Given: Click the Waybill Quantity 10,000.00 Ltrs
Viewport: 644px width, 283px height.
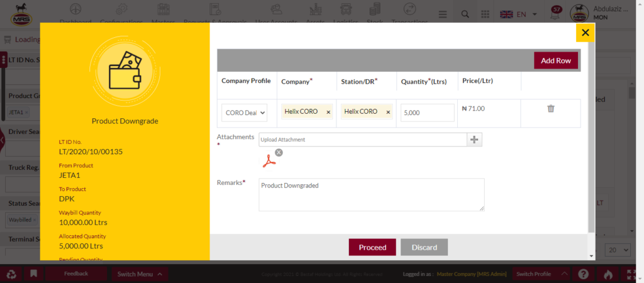Looking at the screenshot, I should click(84, 223).
